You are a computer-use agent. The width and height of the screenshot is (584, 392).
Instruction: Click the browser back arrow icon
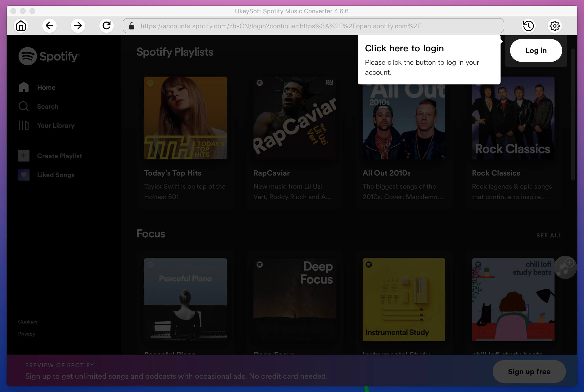pos(49,25)
